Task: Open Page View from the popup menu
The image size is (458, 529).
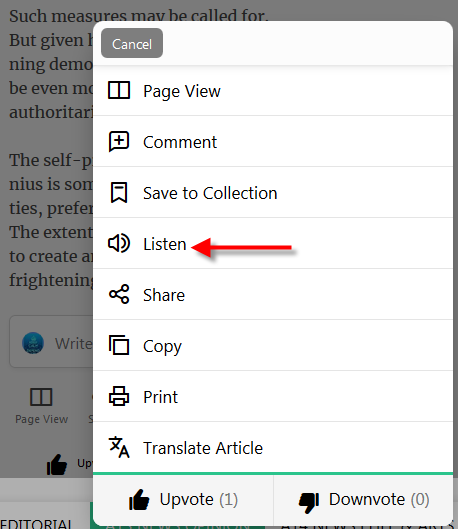Action: [273, 91]
